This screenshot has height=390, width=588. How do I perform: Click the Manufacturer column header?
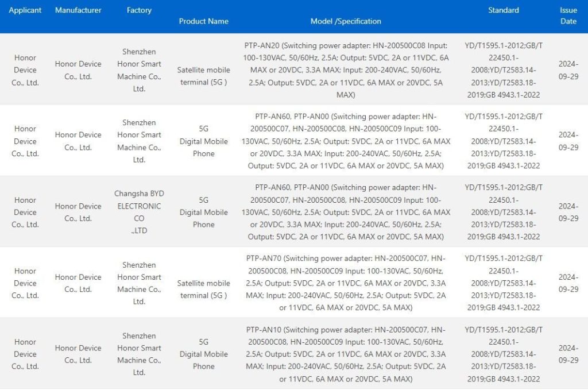click(x=78, y=10)
